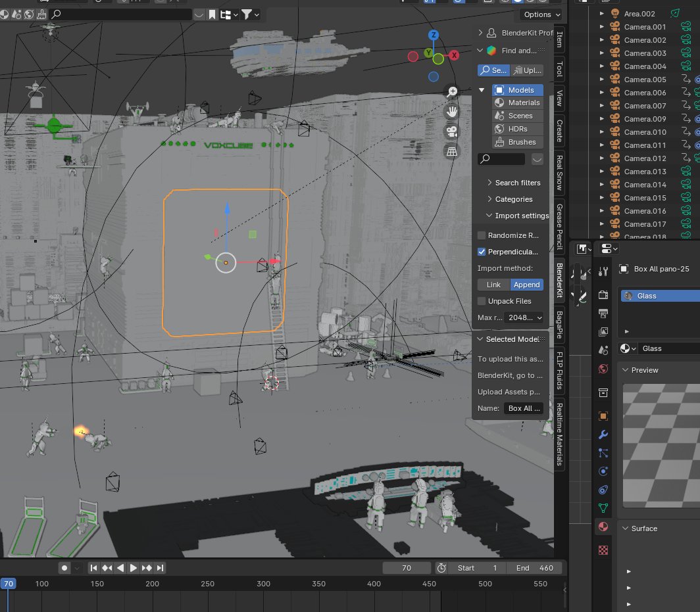Viewport: 700px width, 612px height.
Task: Enable the Unpack Files checkbox
Action: click(x=482, y=301)
